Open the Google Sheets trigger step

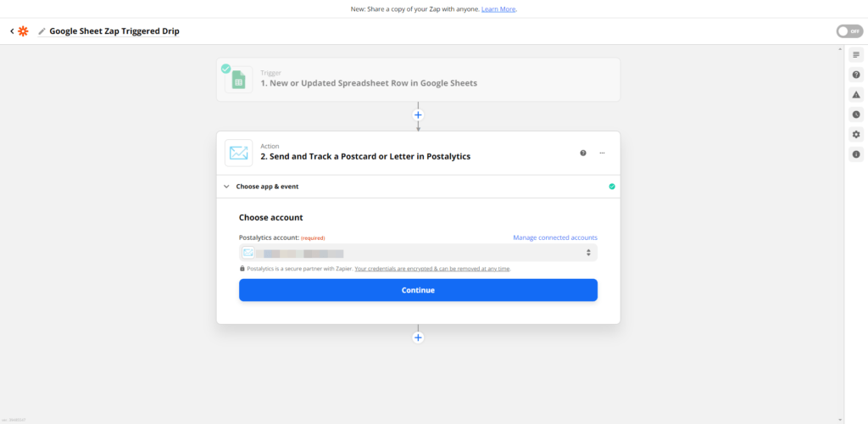coord(418,80)
